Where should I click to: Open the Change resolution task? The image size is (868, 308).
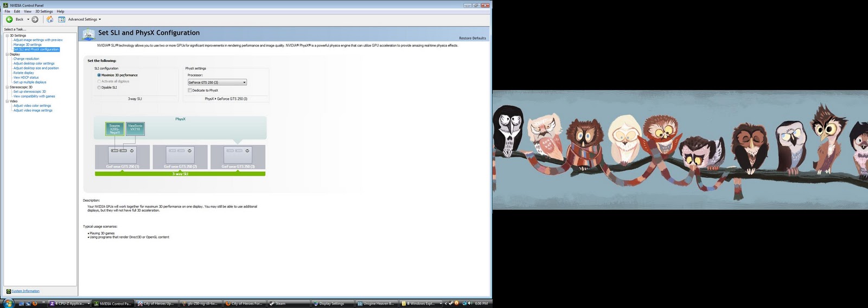coord(26,59)
